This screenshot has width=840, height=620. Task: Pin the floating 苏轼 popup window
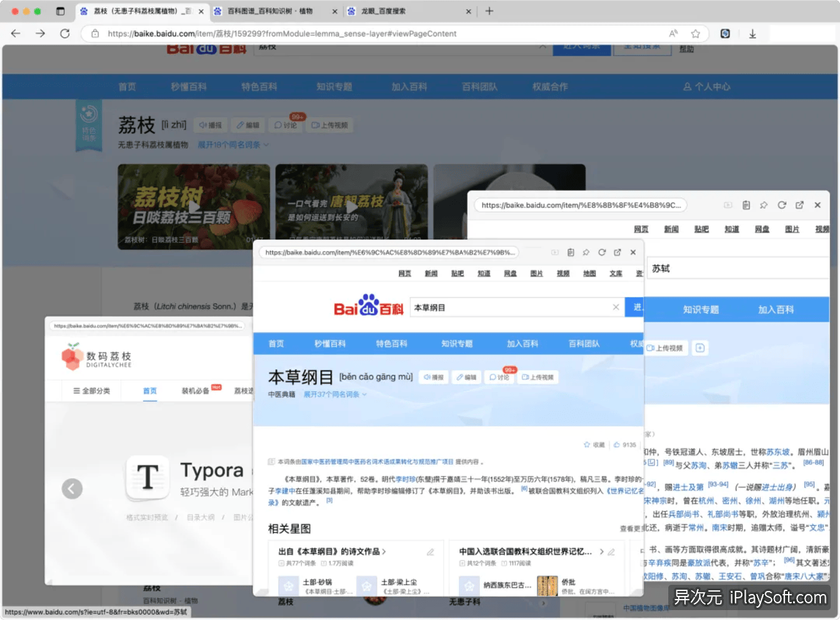pyautogui.click(x=763, y=205)
